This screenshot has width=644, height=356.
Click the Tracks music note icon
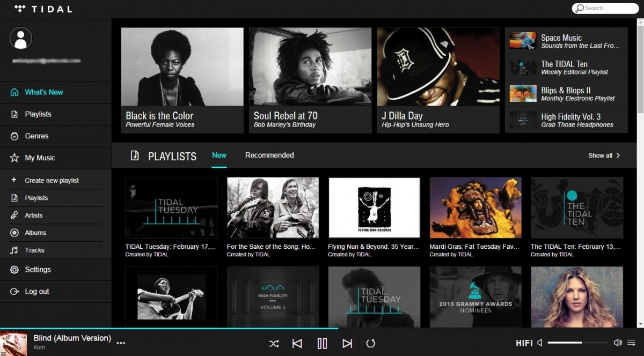14,250
